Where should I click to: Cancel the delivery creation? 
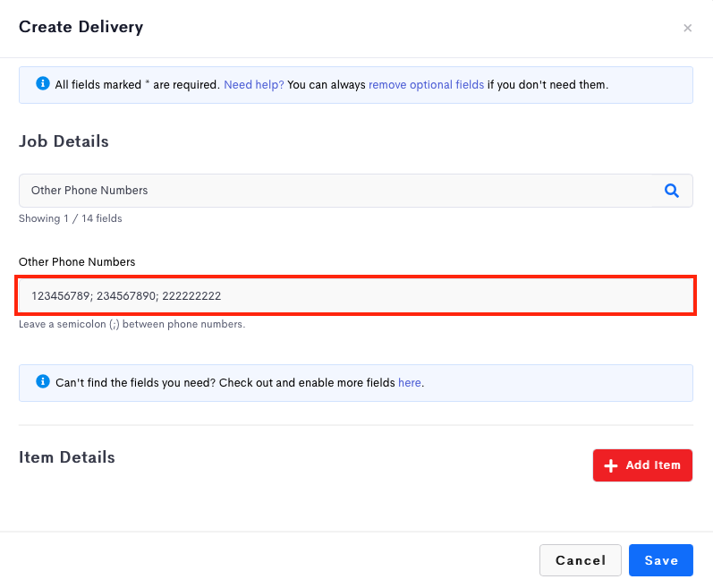(x=581, y=560)
